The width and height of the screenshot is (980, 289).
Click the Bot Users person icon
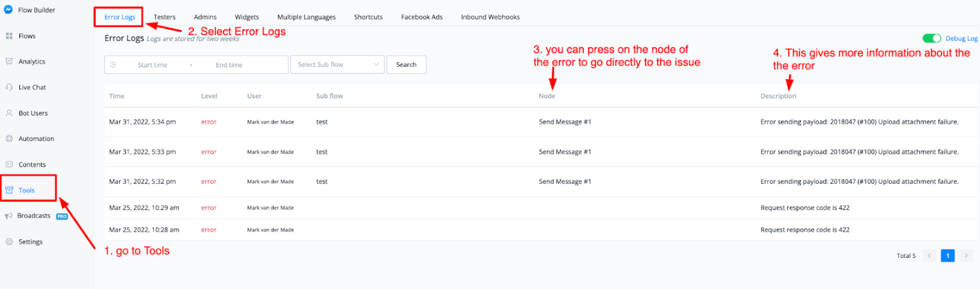coord(9,113)
